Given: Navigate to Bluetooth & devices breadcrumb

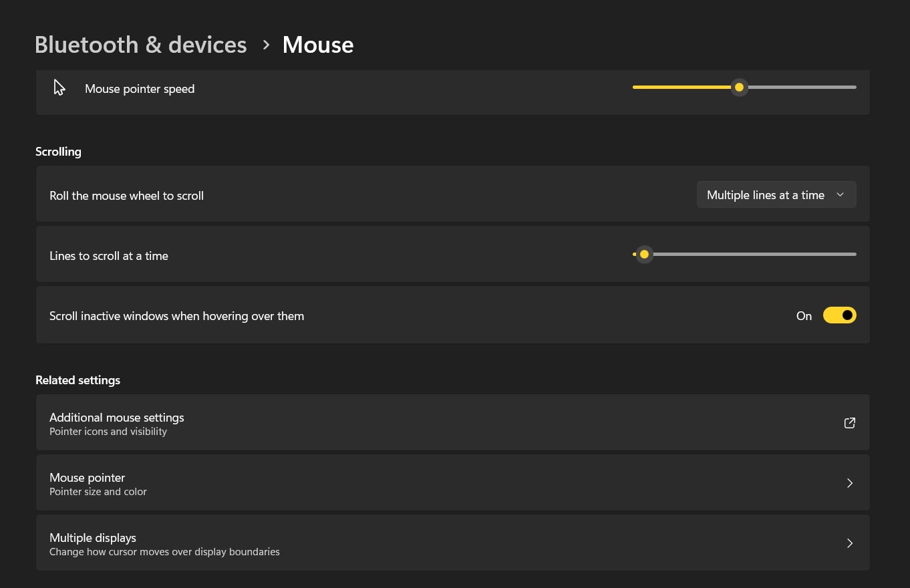Looking at the screenshot, I should 140,44.
